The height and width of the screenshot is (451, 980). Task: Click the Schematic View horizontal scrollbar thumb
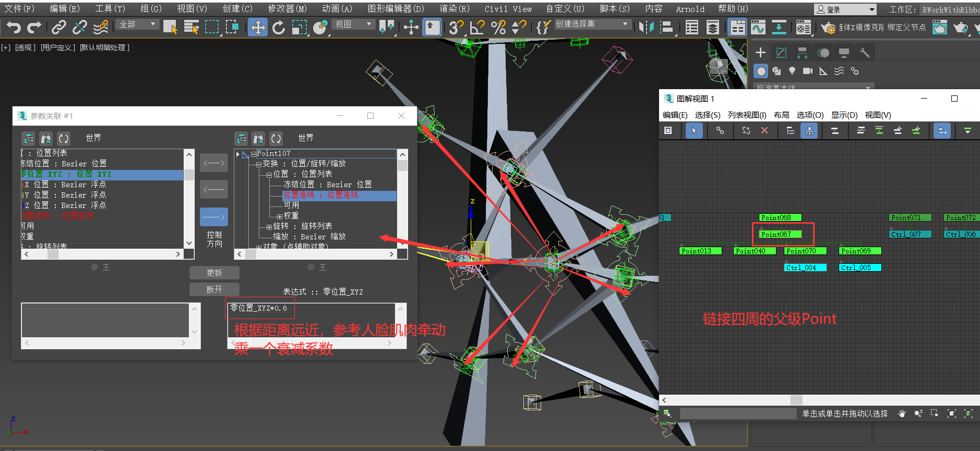796,400
